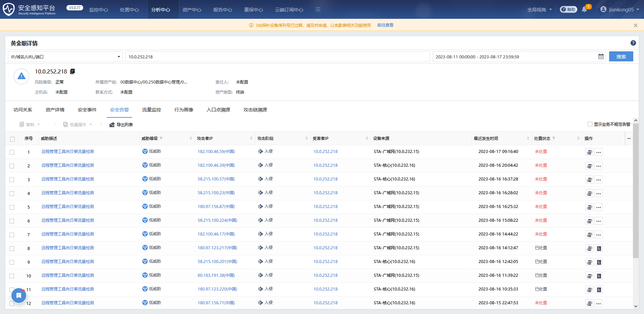Copy the IP 10.0.252.218 via clipboard icon
This screenshot has width=644, height=314.
click(x=72, y=71)
